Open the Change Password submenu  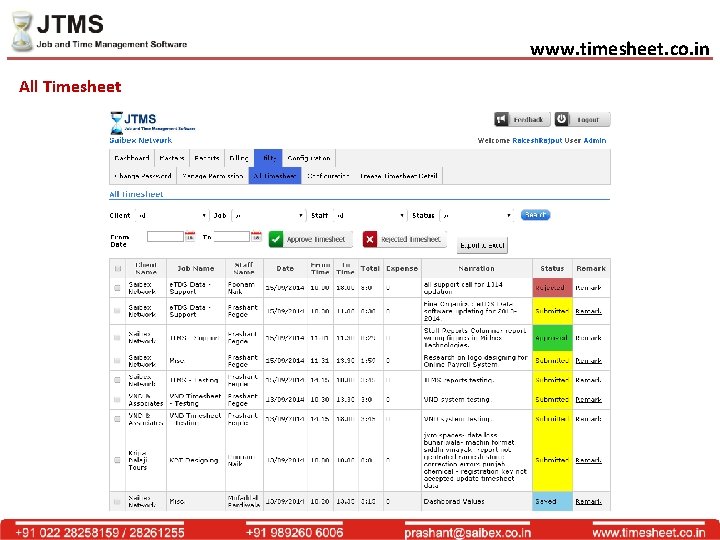pos(143,176)
